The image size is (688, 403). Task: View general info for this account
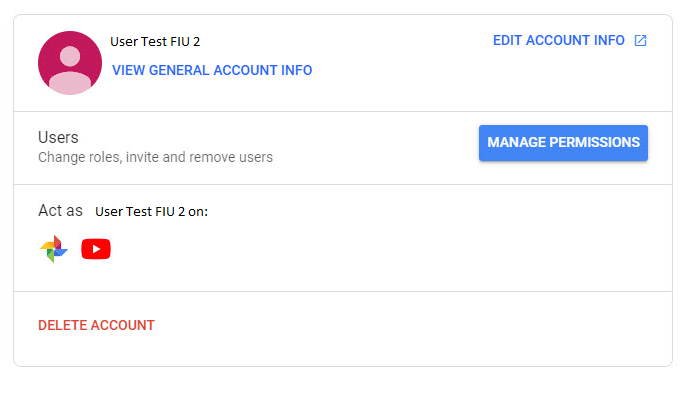click(x=212, y=70)
